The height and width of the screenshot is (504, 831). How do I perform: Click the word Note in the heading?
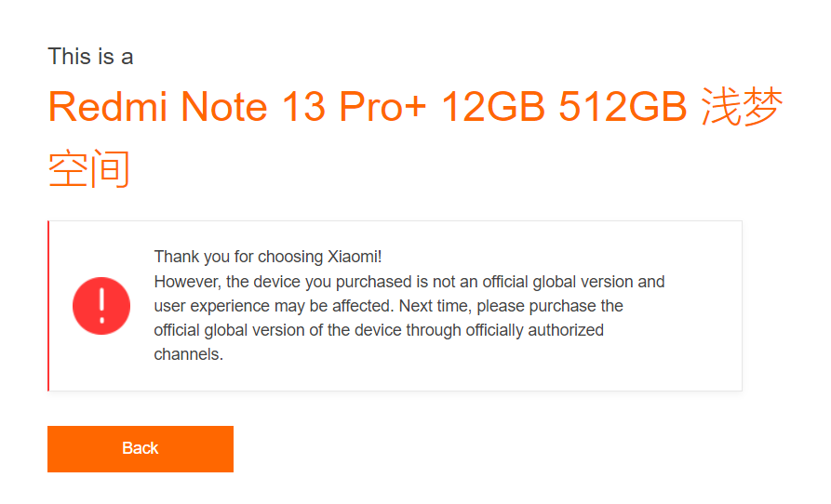[223, 107]
